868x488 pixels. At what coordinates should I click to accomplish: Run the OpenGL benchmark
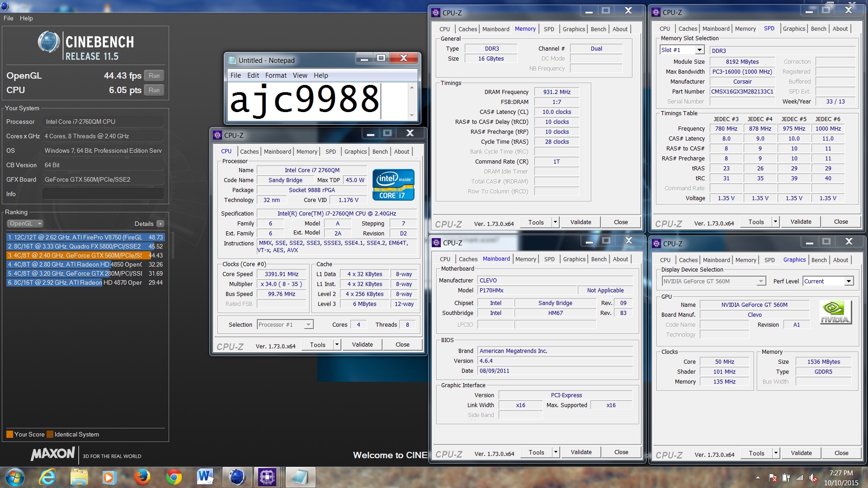tap(154, 75)
